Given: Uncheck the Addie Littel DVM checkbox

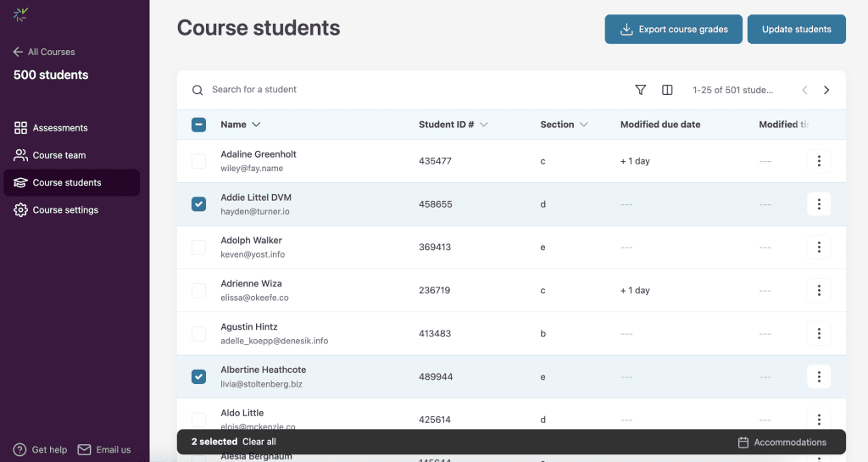Looking at the screenshot, I should (198, 204).
